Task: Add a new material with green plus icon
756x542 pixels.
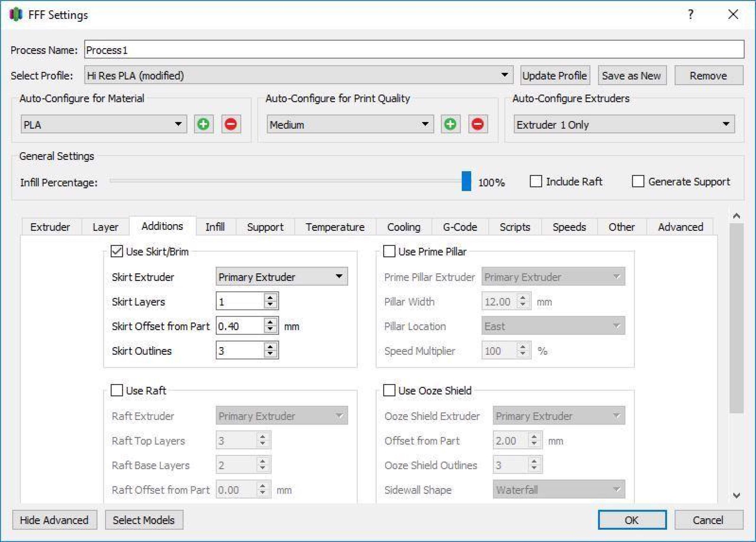Action: (x=204, y=124)
